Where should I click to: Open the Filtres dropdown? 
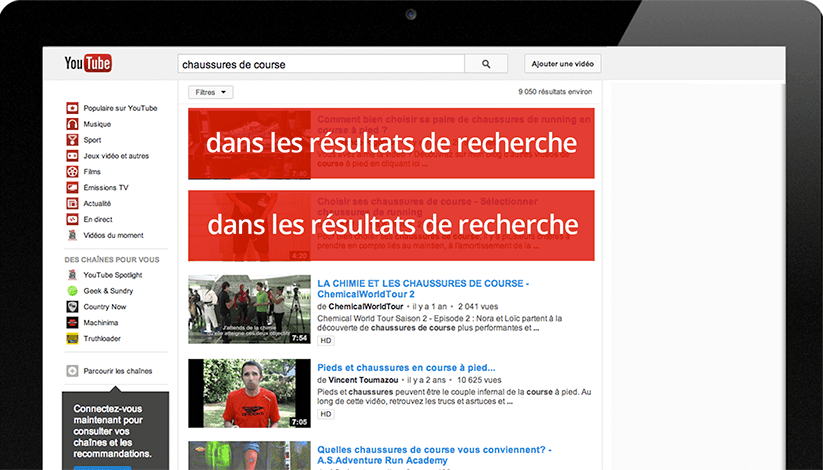click(x=210, y=92)
